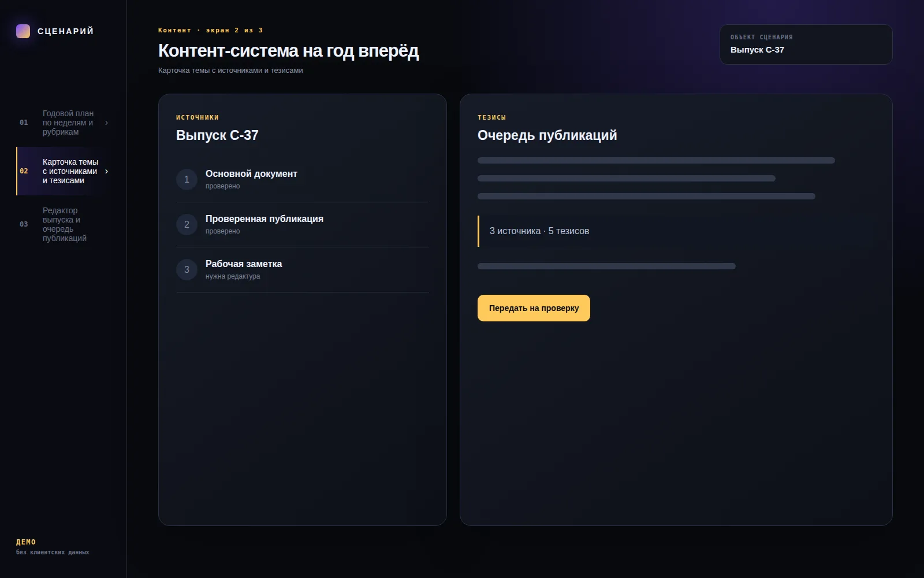Click the Контент · экран 2 из 3 breadcrumb
The width and height of the screenshot is (924, 578).
pyautogui.click(x=210, y=30)
